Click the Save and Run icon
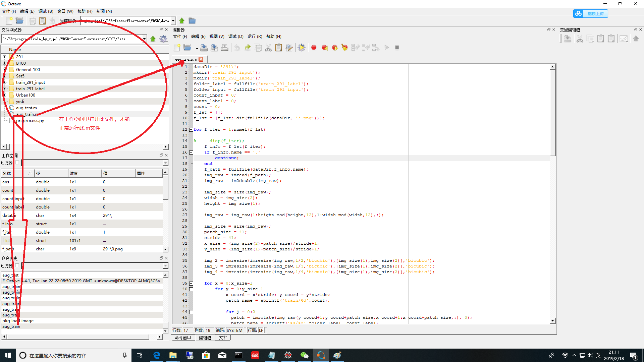The width and height of the screenshot is (644, 362). 301,48
